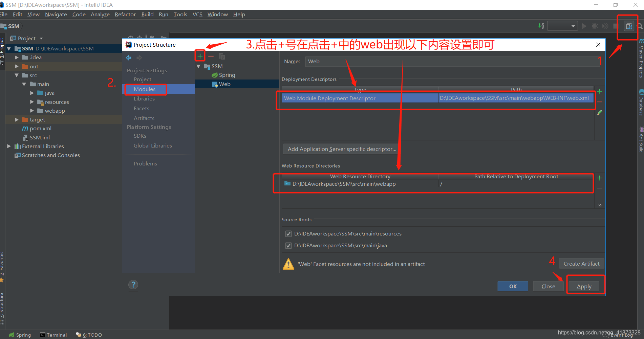Open the Project view dropdown in sidebar
The width and height of the screenshot is (644, 339).
coord(41,39)
